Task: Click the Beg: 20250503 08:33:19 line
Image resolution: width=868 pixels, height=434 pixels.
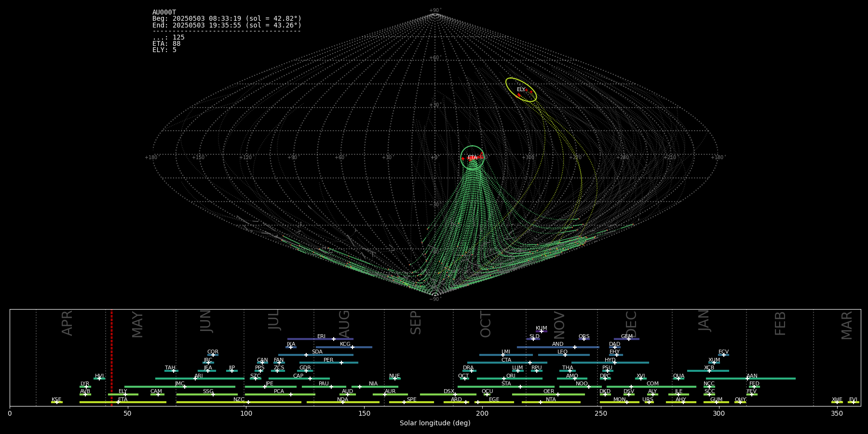Action: [x=227, y=19]
